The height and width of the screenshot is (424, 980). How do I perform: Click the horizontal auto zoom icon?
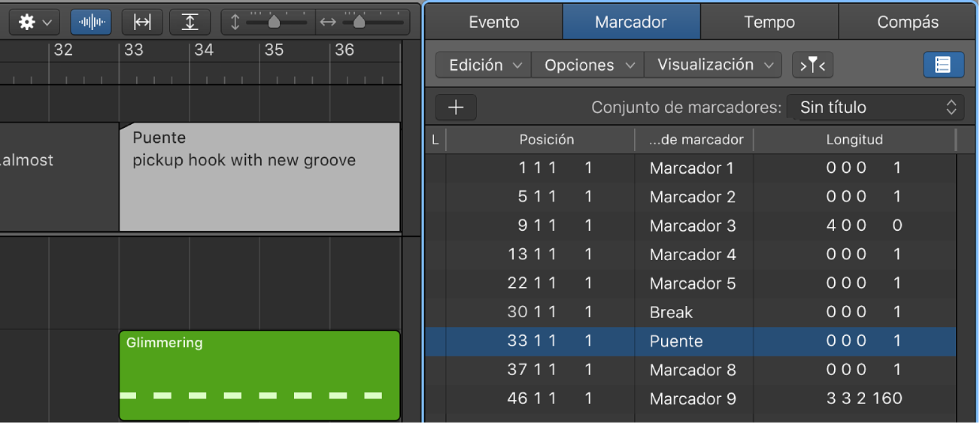point(142,23)
